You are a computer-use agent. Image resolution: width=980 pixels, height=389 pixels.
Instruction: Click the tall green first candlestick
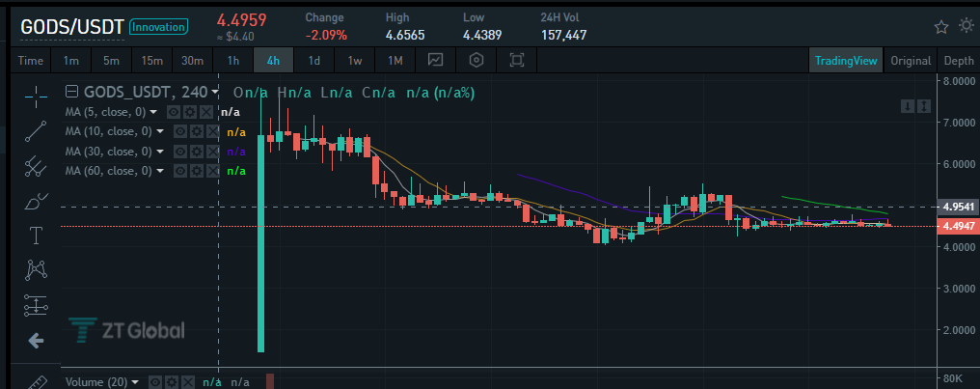pyautogui.click(x=260, y=242)
